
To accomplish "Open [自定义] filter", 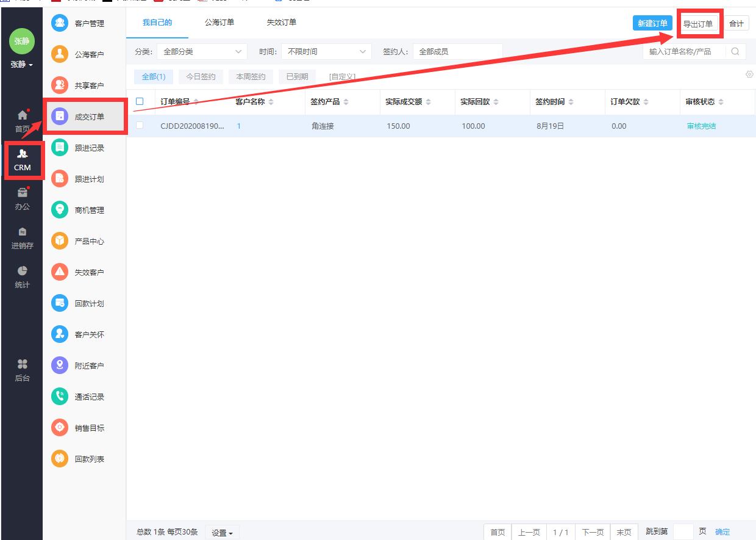I will 342,77.
